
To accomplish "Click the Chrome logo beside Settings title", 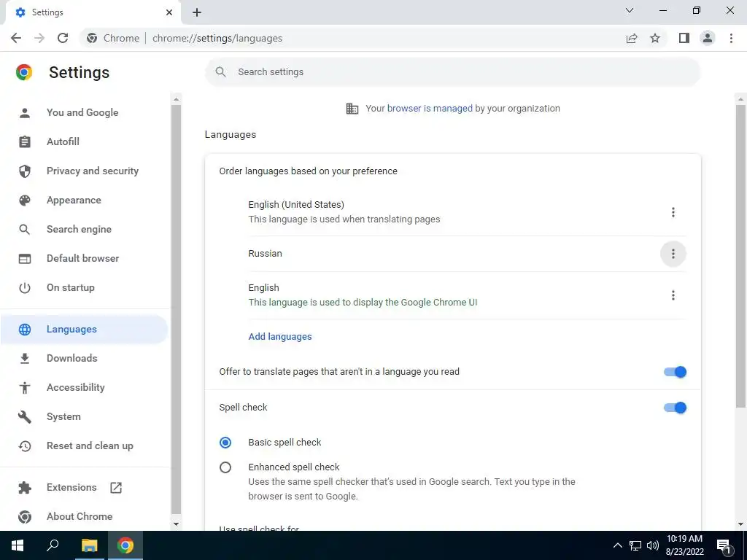I will coord(24,72).
